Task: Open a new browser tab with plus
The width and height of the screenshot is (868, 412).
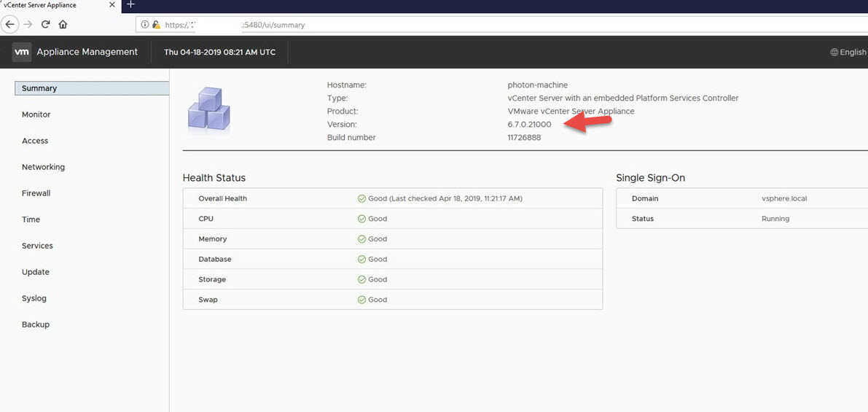Action: pyautogui.click(x=130, y=4)
